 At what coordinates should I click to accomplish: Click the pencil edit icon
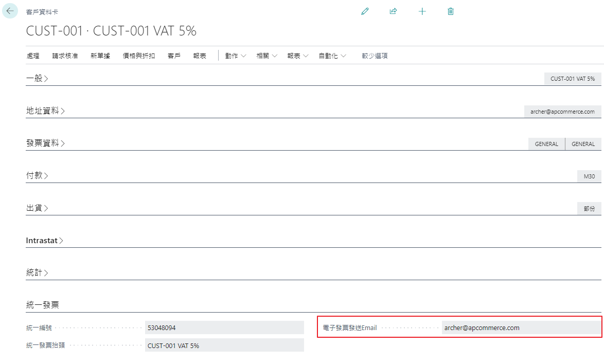pyautogui.click(x=365, y=11)
